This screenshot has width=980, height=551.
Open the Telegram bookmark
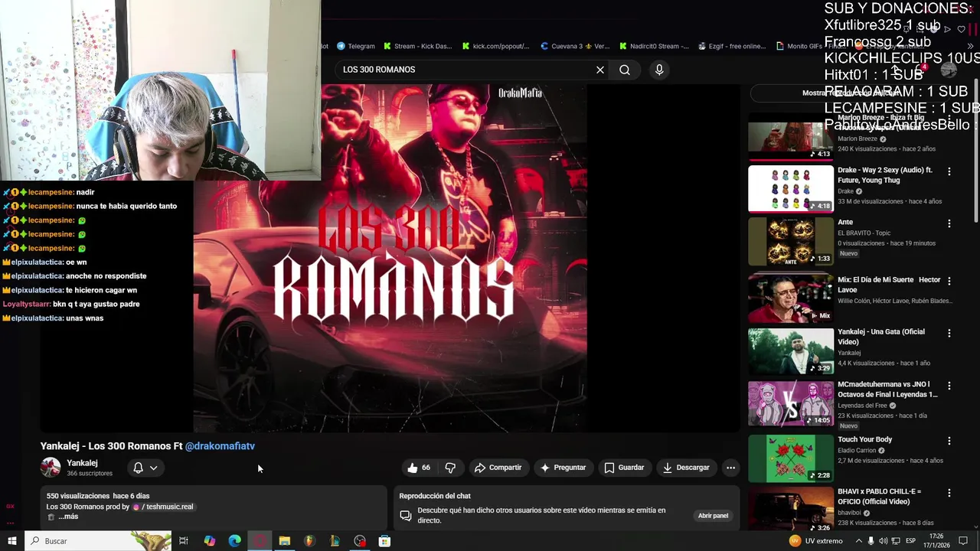tap(356, 46)
